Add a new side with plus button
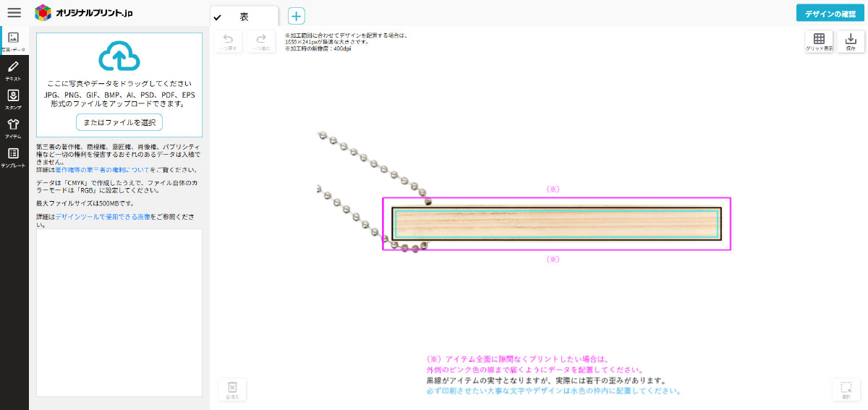The image size is (868, 410). [297, 17]
